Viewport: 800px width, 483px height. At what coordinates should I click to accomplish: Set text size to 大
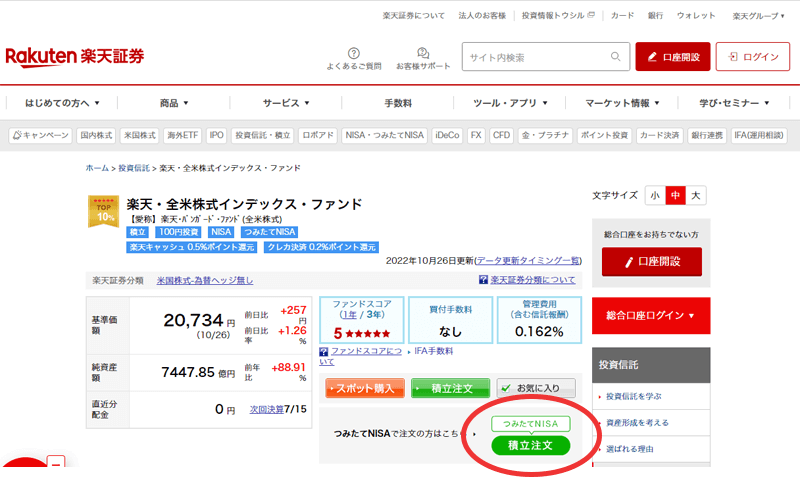(696, 195)
